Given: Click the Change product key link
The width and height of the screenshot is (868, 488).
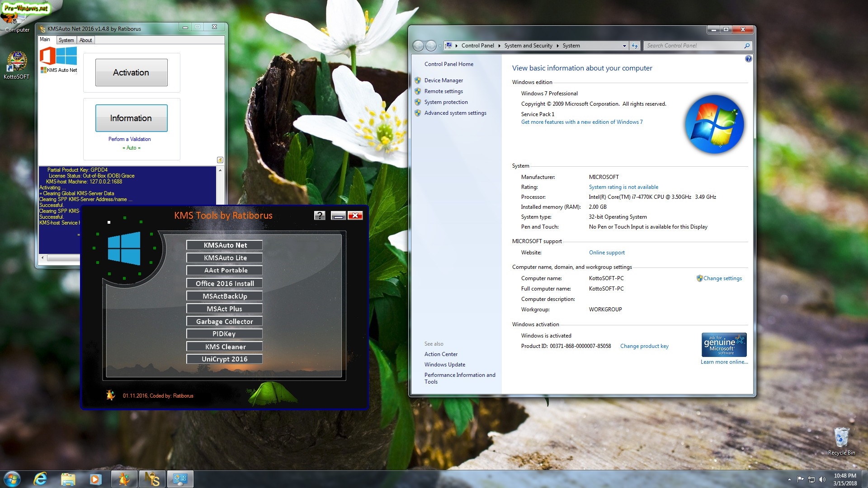Looking at the screenshot, I should pyautogui.click(x=644, y=346).
